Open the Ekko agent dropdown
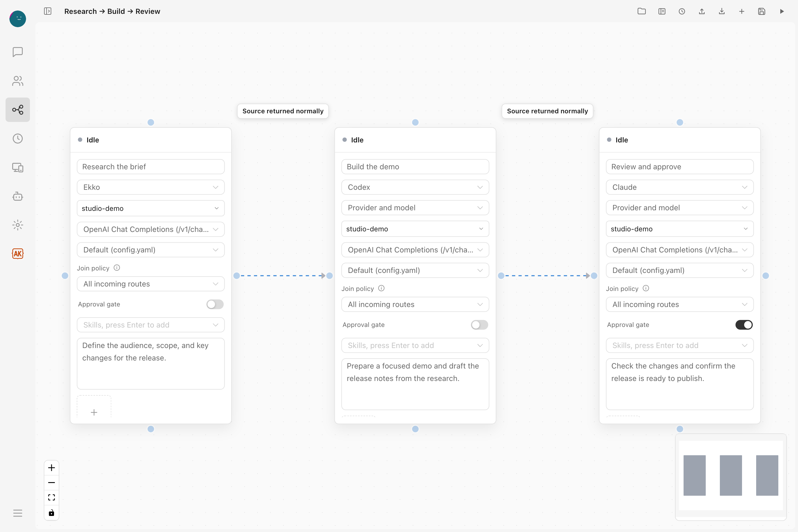The width and height of the screenshot is (798, 532). (x=151, y=187)
